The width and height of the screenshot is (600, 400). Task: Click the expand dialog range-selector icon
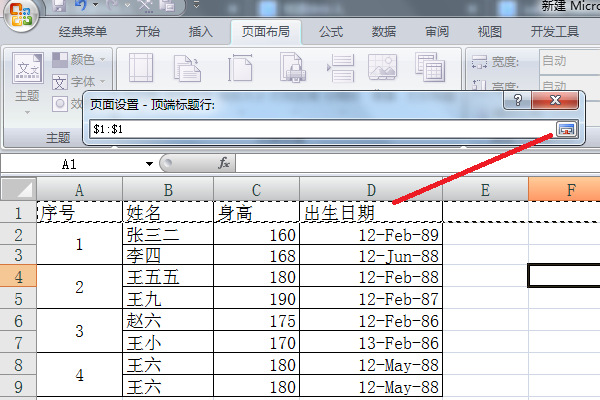566,129
